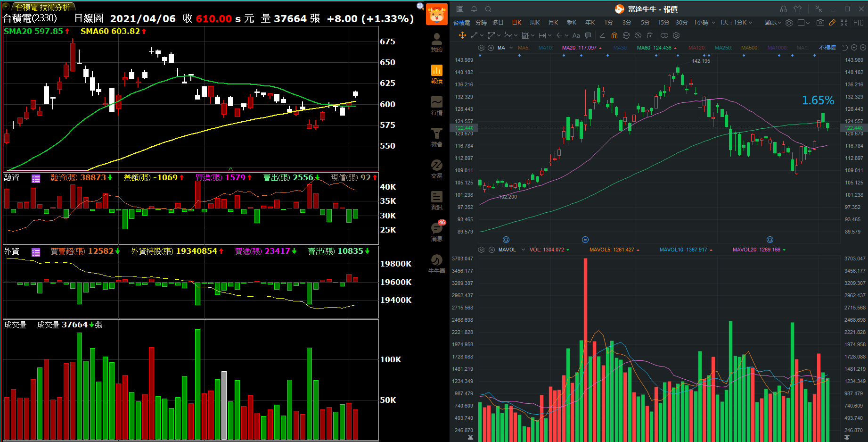Remove the MA indicator with X icon
Screen dimensions: 868x442
click(x=491, y=48)
